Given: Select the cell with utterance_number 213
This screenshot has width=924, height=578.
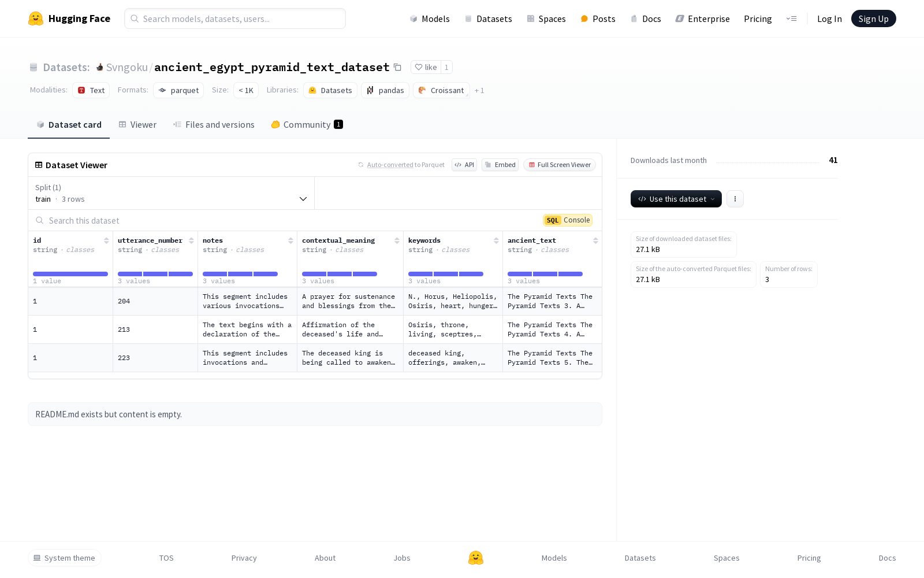Looking at the screenshot, I should pyautogui.click(x=155, y=329).
